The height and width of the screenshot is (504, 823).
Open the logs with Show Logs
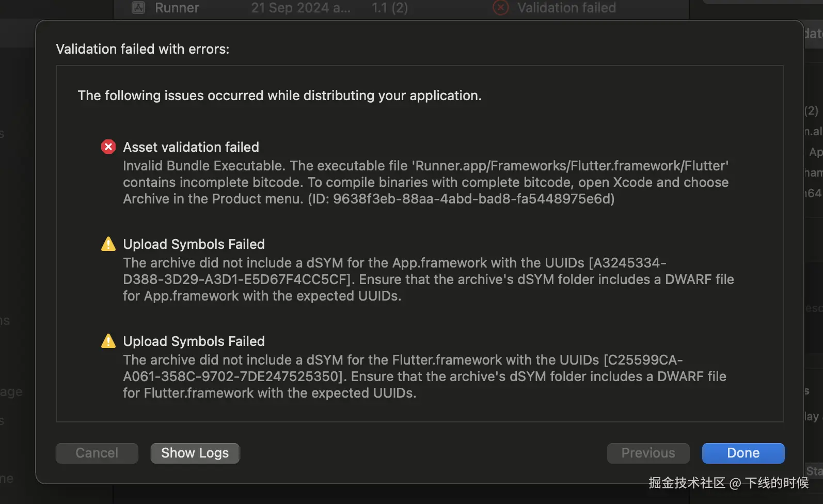coord(195,453)
